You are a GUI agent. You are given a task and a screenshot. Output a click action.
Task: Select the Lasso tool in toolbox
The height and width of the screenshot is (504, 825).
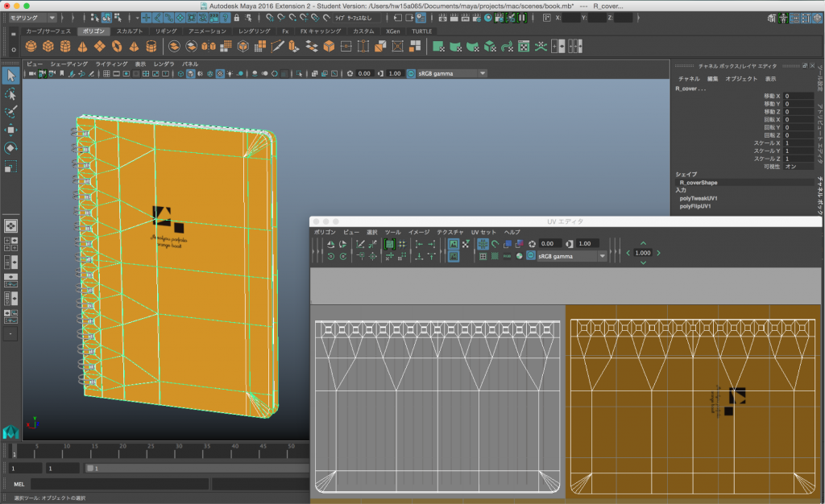click(10, 94)
